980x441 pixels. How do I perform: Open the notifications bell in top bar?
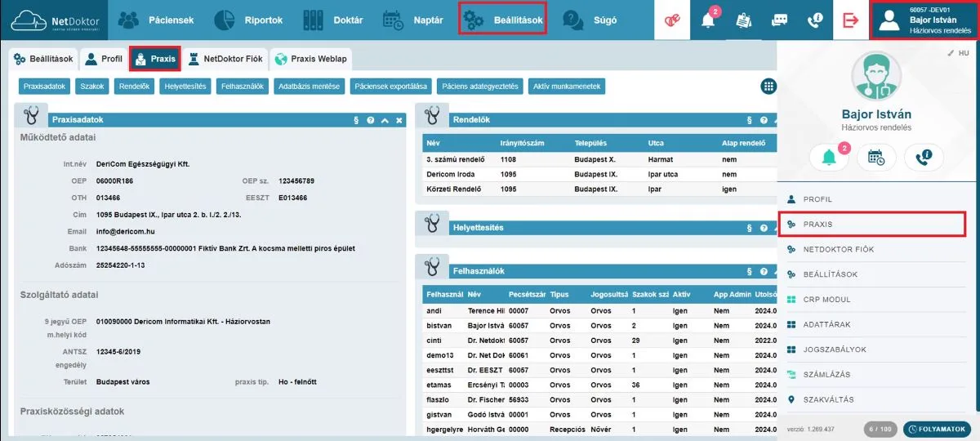[x=709, y=20]
